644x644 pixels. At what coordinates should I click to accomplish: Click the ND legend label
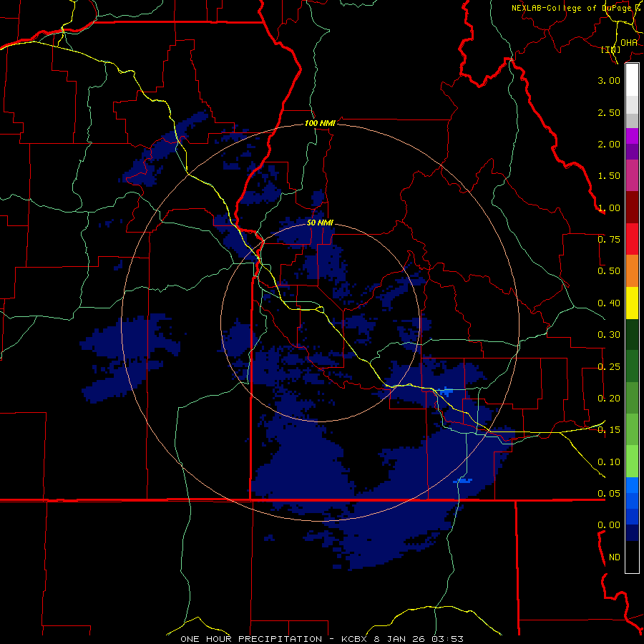click(615, 557)
